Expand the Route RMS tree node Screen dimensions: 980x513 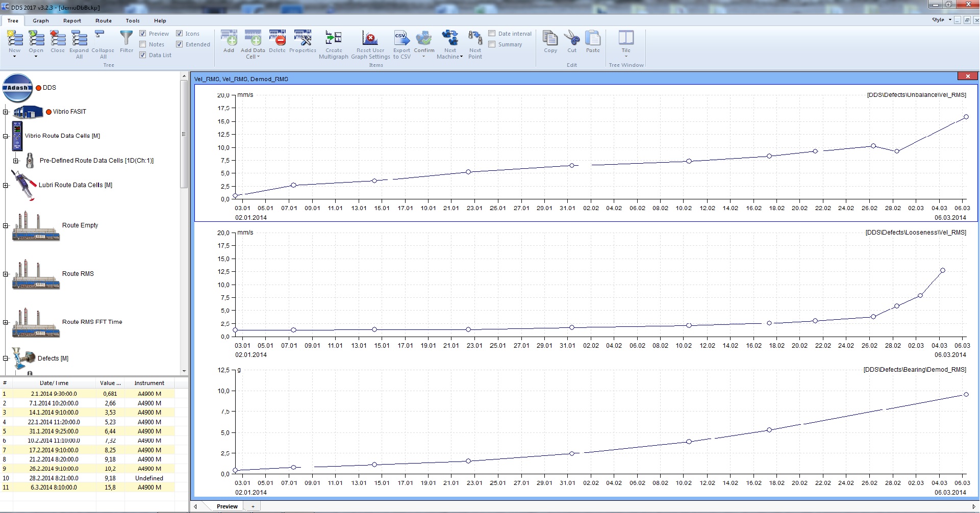coord(6,274)
